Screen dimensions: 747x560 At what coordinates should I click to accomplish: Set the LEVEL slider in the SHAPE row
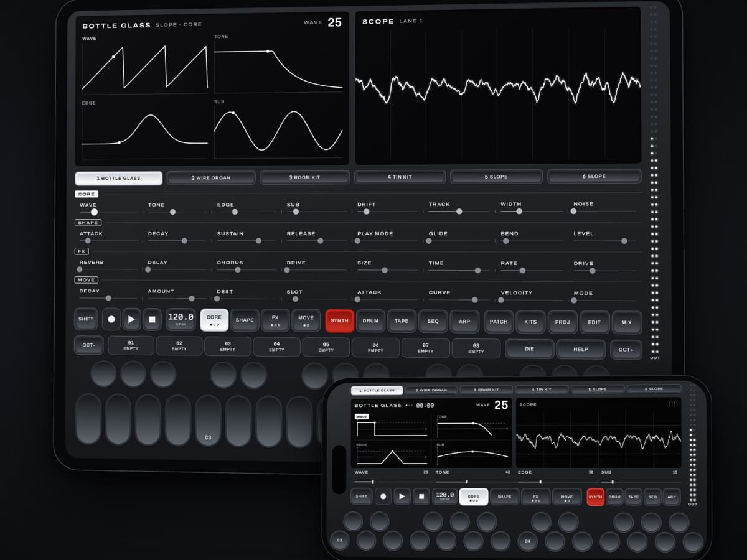[604, 241]
